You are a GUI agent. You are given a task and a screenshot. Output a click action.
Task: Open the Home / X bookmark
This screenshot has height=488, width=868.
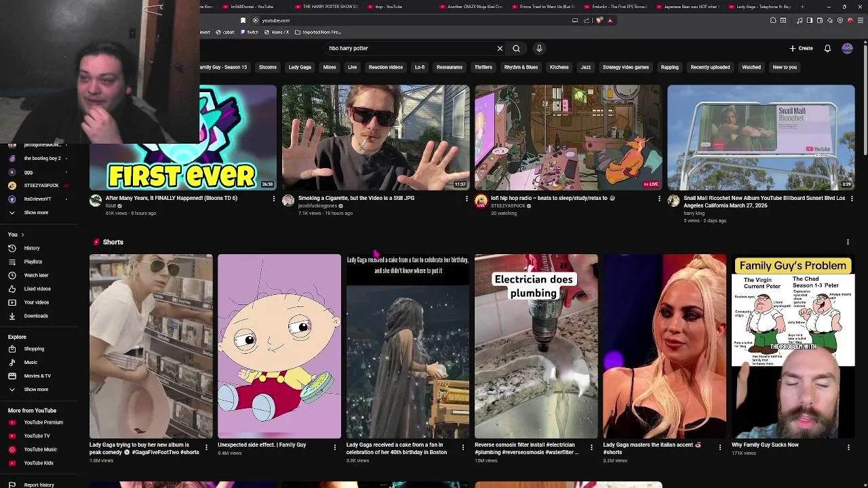[277, 32]
